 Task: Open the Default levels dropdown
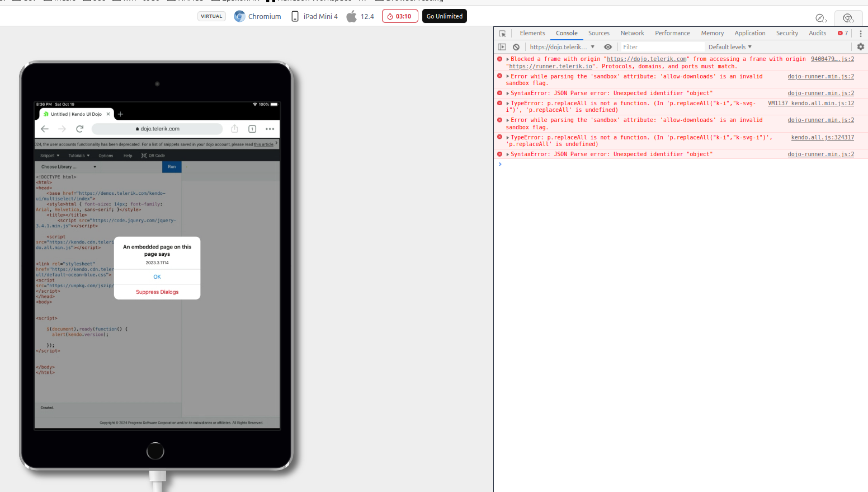click(x=730, y=47)
